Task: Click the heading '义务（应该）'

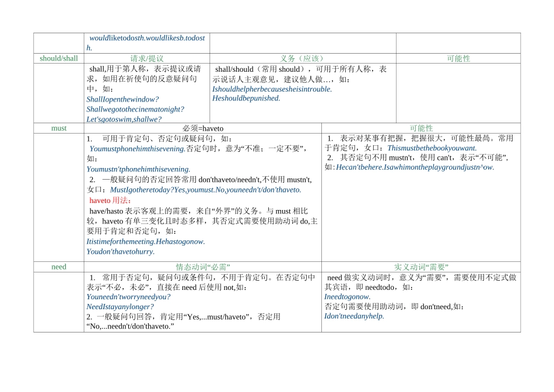Action: (303, 58)
